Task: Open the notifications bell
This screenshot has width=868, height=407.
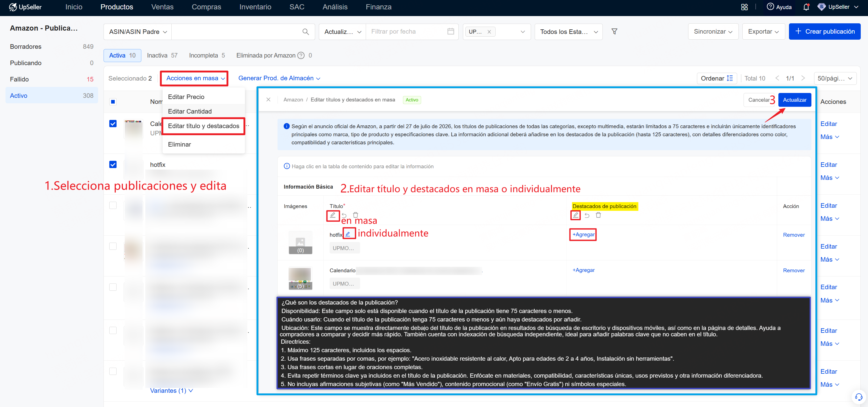Action: (x=806, y=7)
